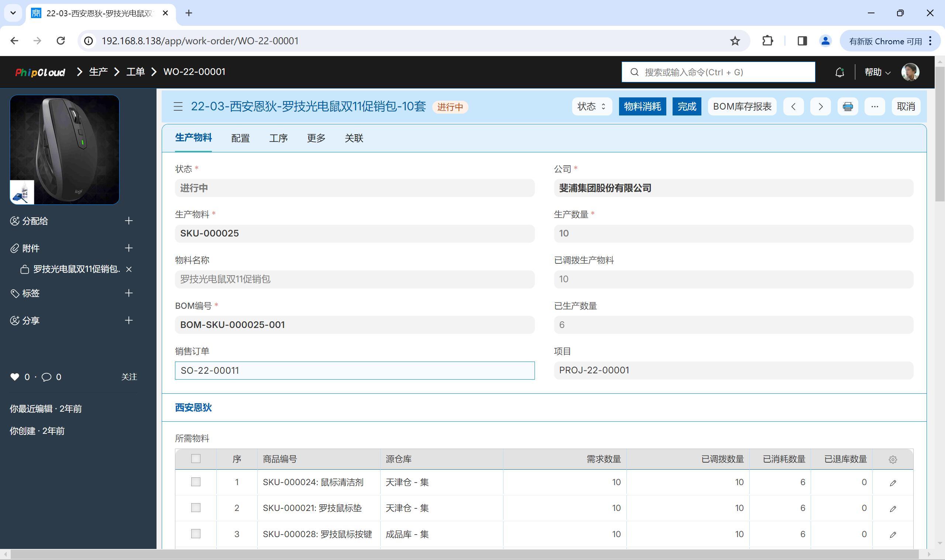Like the document with heart icon
The width and height of the screenshot is (945, 560).
15,377
